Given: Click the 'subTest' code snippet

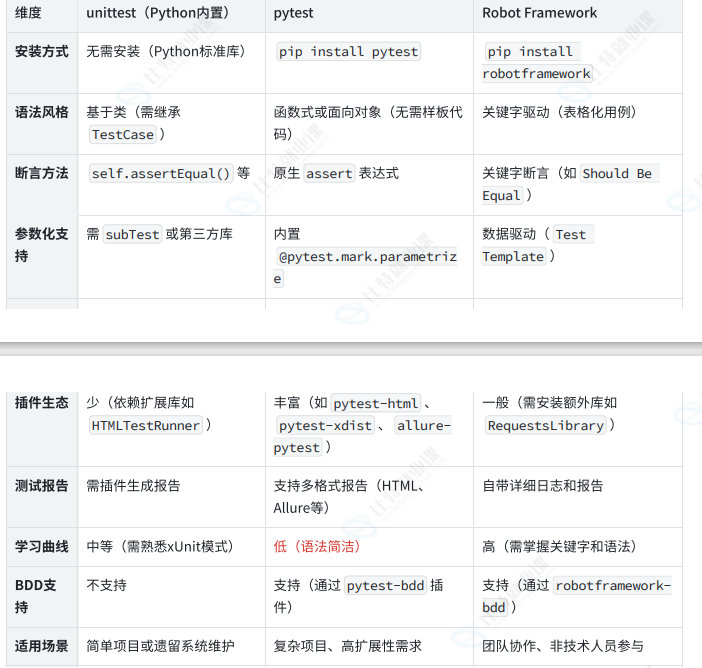Looking at the screenshot, I should (x=132, y=234).
